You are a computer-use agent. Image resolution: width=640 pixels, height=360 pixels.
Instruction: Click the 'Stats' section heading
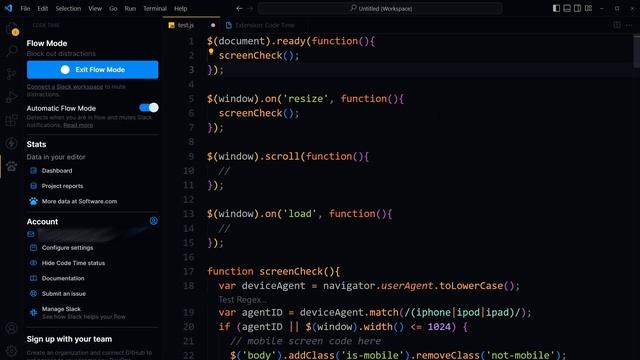[36, 144]
